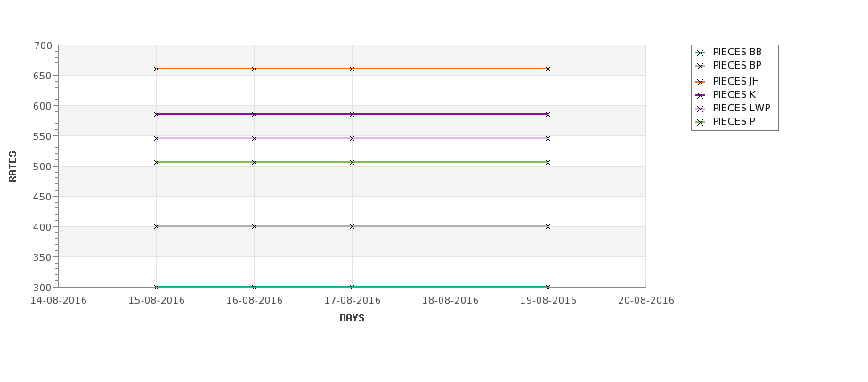
Task: Select the PIECES JH legend label
Action: 735,81
